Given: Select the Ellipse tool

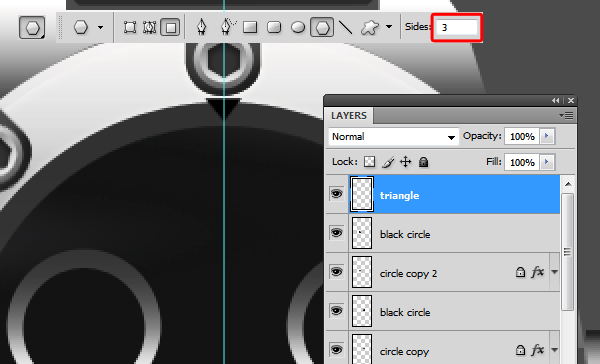Looking at the screenshot, I should pos(298,27).
